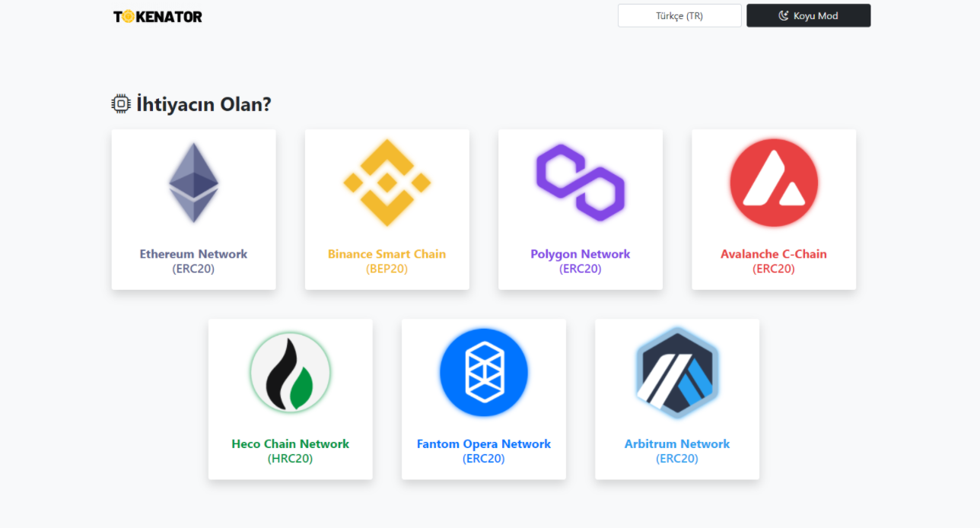Select Polygon Network label

tap(581, 254)
